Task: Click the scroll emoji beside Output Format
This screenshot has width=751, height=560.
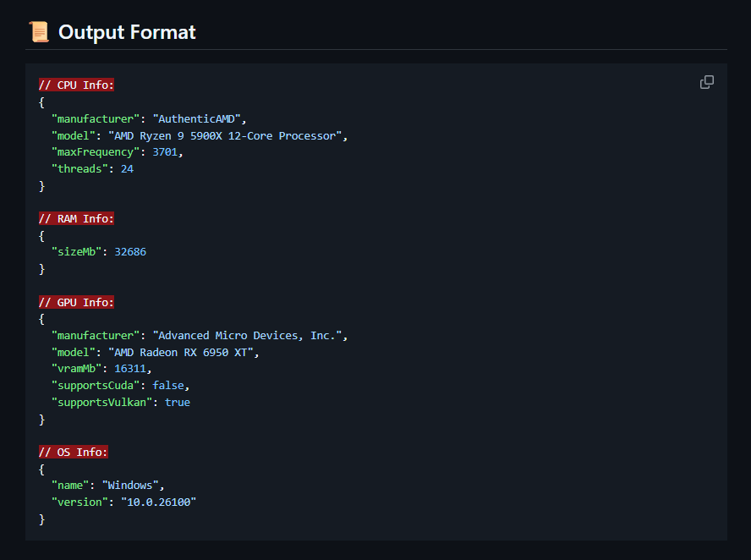Action: pos(39,32)
